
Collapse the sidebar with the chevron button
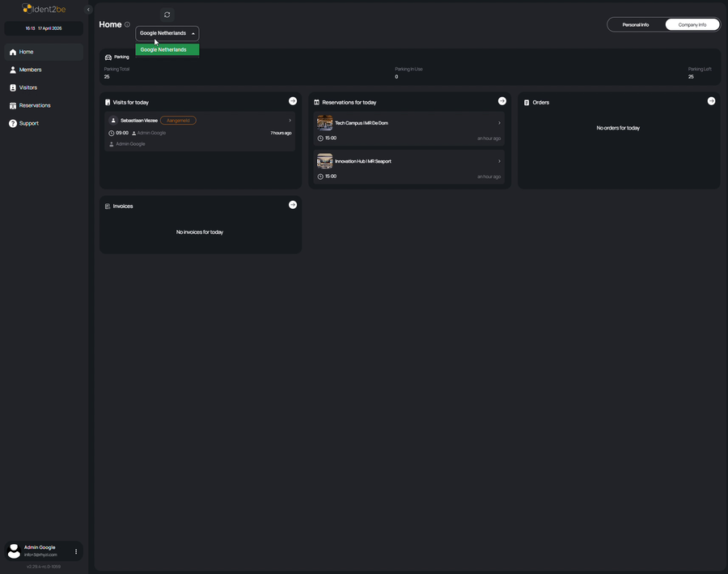pos(88,10)
